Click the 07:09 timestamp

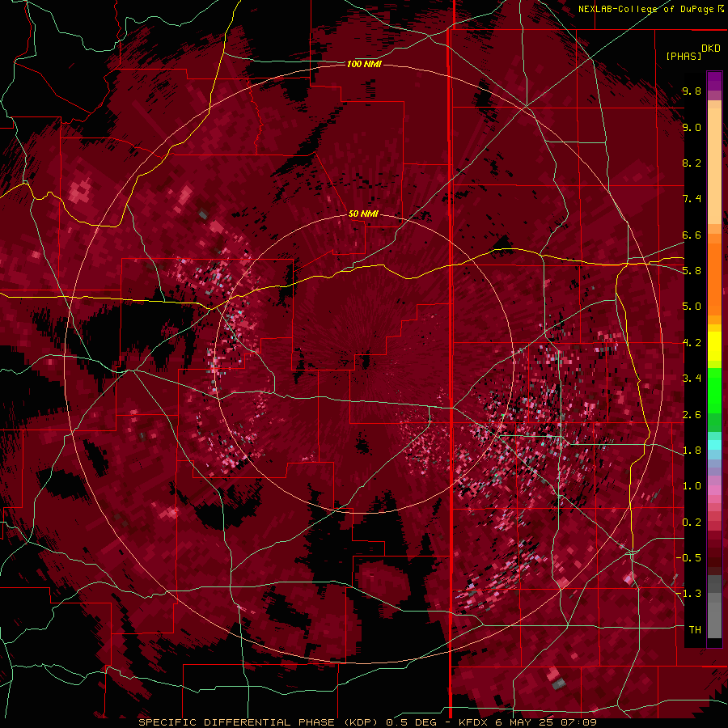(580, 722)
